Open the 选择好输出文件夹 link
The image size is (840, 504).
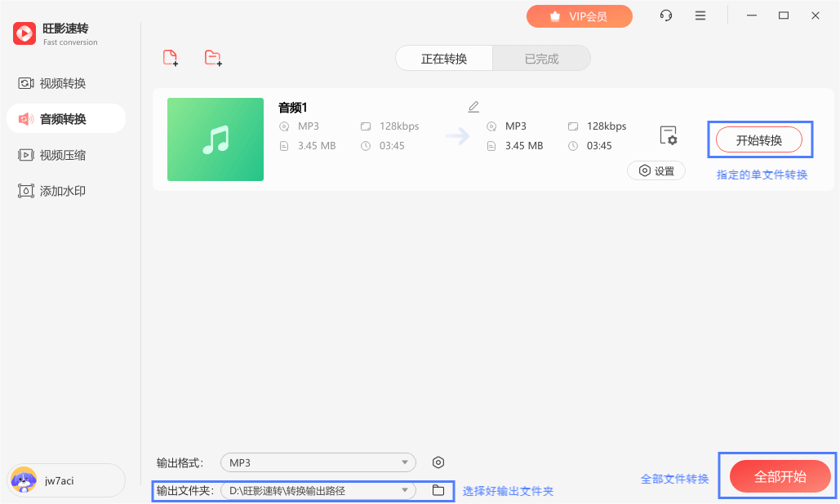tap(508, 491)
